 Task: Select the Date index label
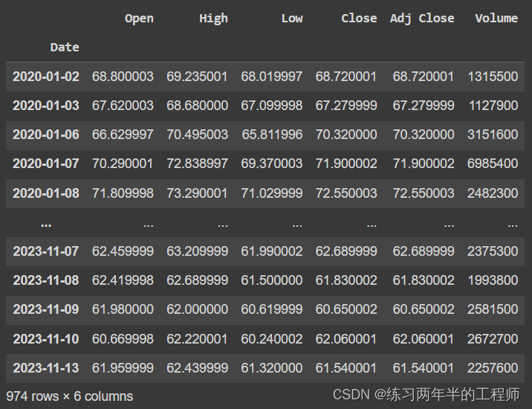click(65, 47)
